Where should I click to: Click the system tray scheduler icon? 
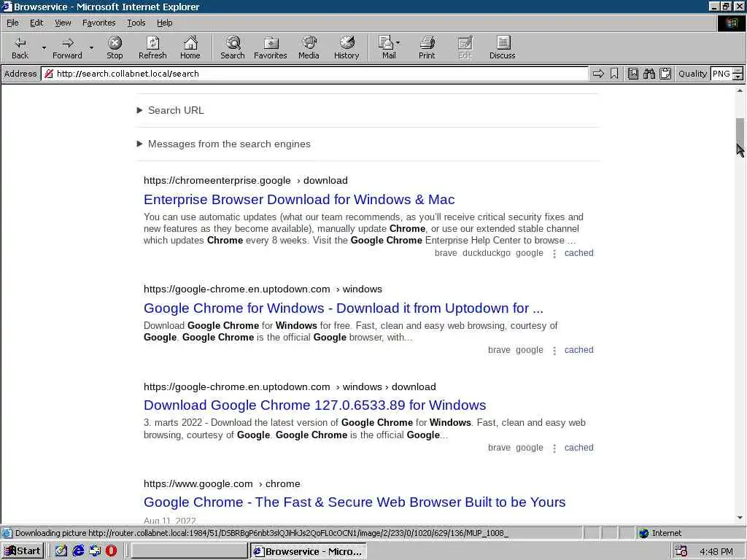pos(681,551)
